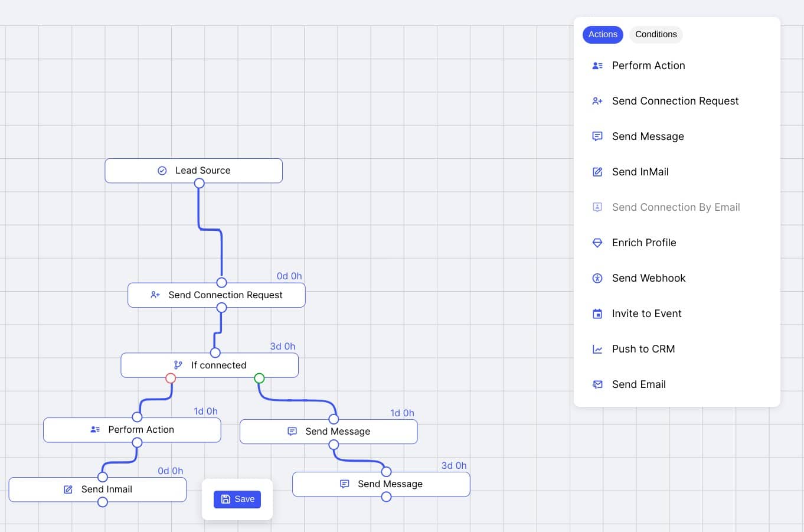The width and height of the screenshot is (804, 532).
Task: Click the Enrich Profile diamond icon
Action: (597, 243)
